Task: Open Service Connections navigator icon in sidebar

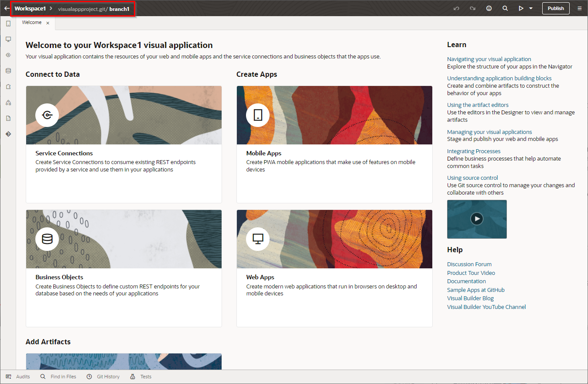Action: 8,55
